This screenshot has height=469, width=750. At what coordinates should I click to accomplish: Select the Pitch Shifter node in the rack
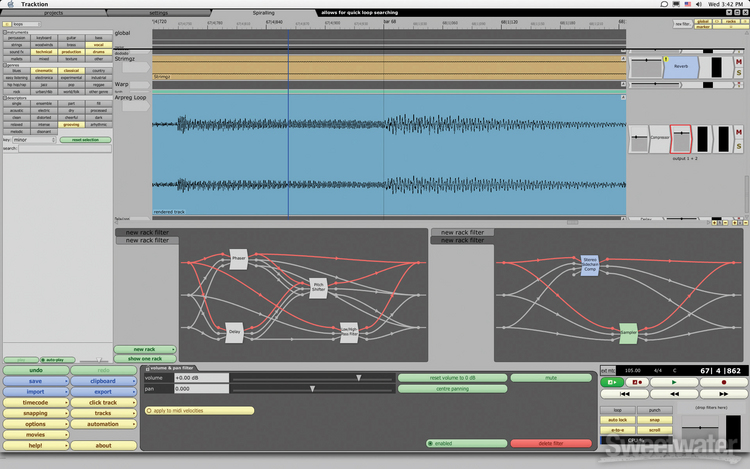click(319, 288)
